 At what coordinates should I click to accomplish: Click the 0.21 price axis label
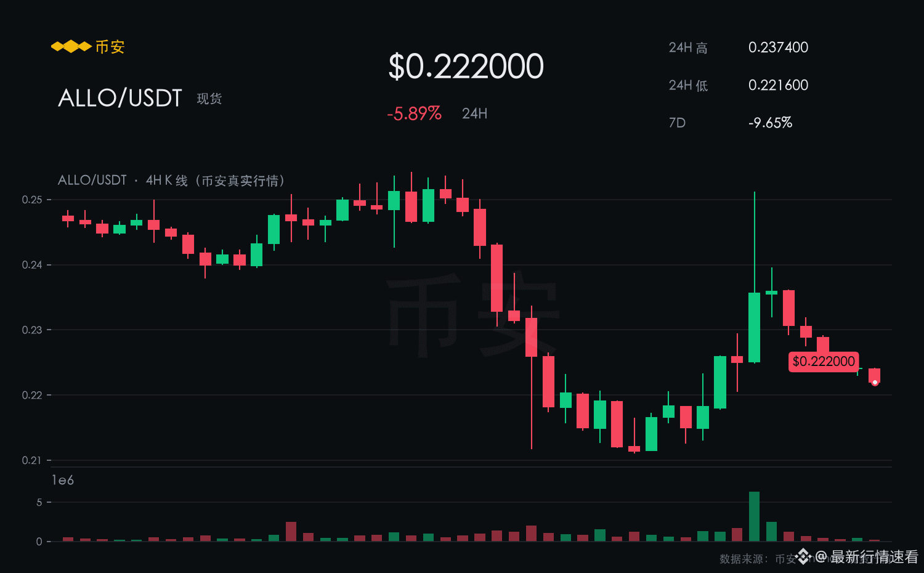[x=32, y=460]
